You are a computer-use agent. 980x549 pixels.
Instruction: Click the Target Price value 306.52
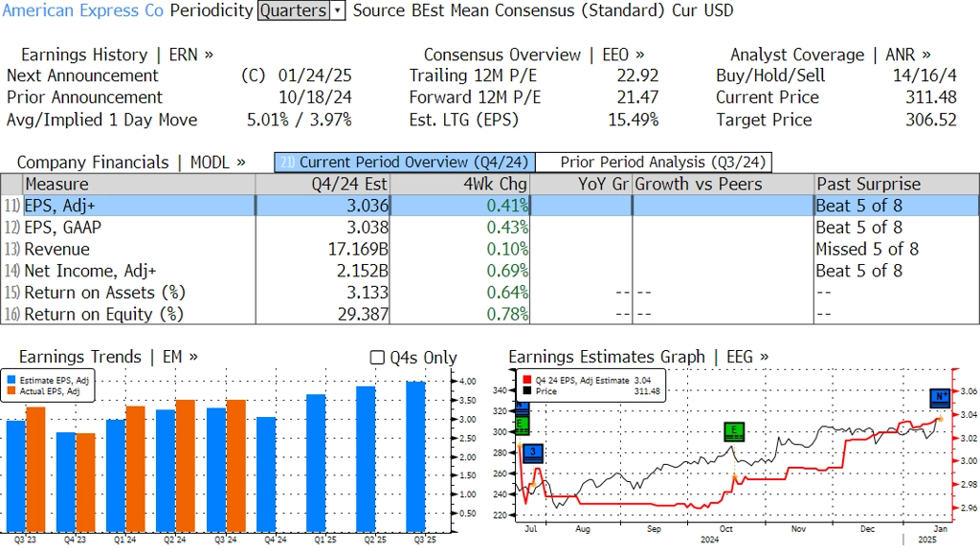point(931,120)
